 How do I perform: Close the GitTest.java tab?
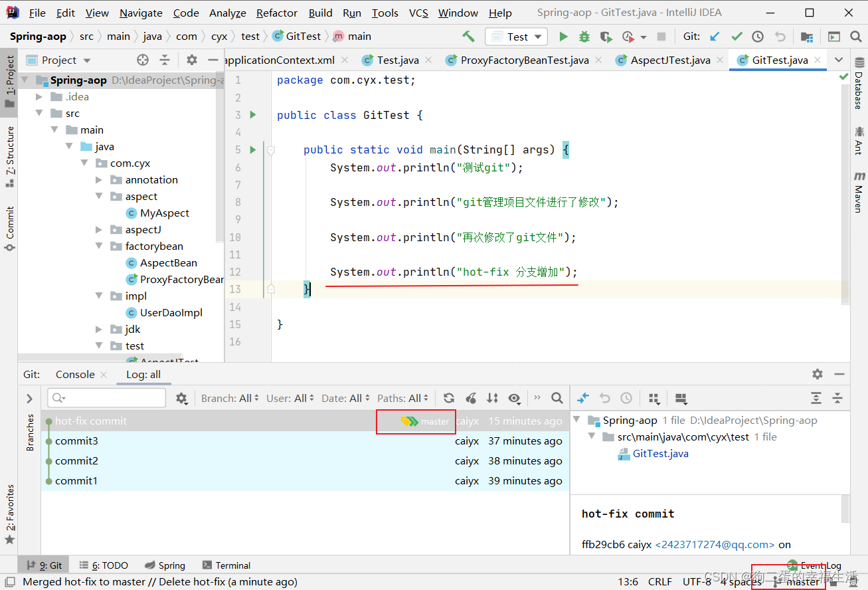[818, 60]
